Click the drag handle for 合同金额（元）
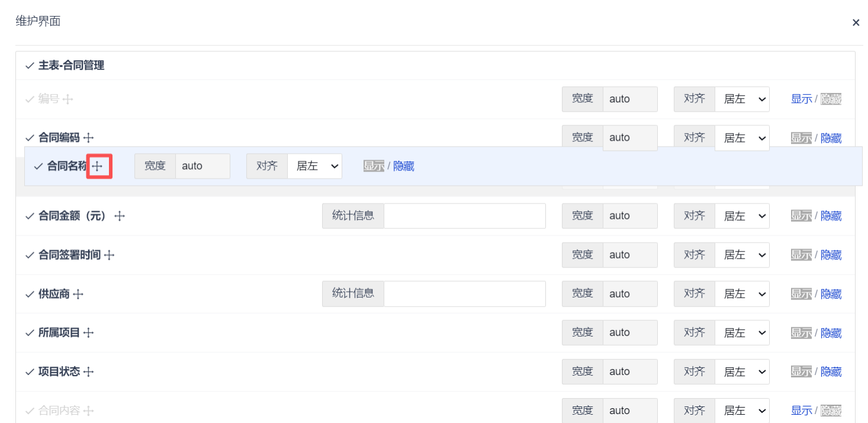868x423 pixels. pos(119,216)
